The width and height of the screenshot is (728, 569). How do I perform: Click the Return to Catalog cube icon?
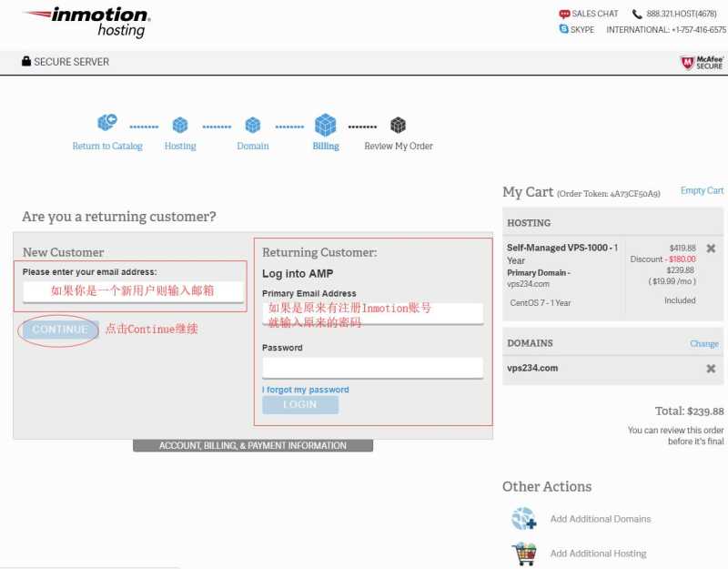[107, 123]
